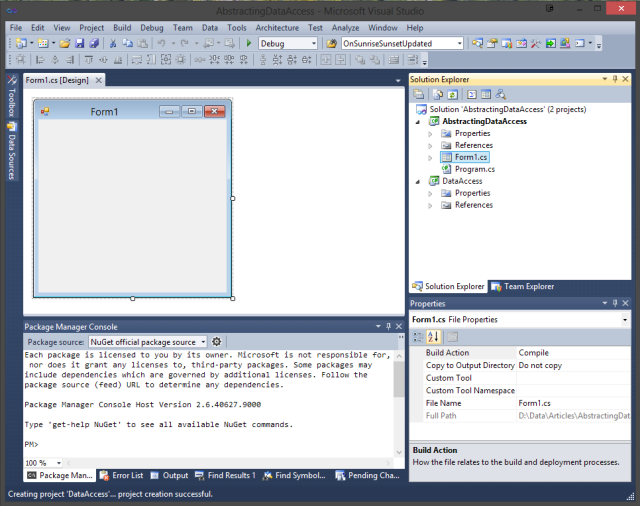Click the Properties Window toolbar icon
640x506 pixels.
tap(492, 43)
